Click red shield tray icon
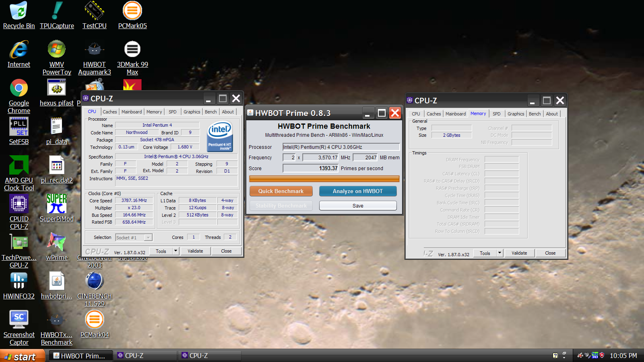Viewport: 644px width, 362px height. tap(602, 355)
